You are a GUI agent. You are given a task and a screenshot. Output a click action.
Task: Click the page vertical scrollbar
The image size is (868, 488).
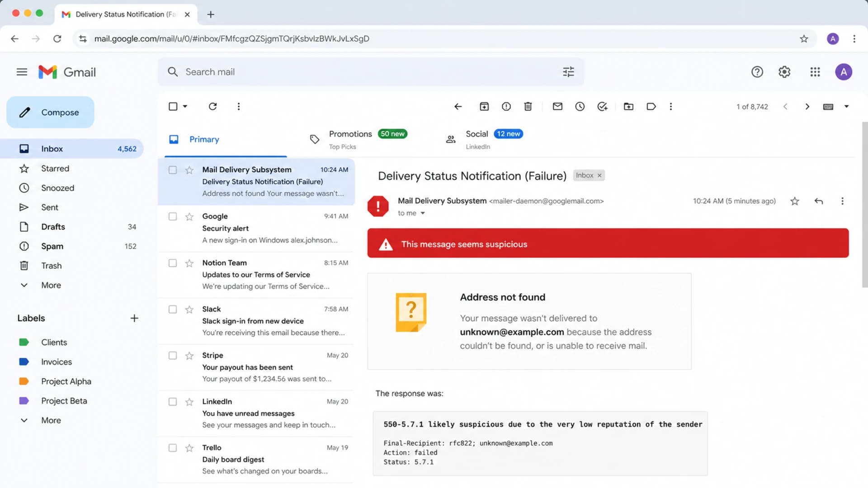click(x=864, y=204)
